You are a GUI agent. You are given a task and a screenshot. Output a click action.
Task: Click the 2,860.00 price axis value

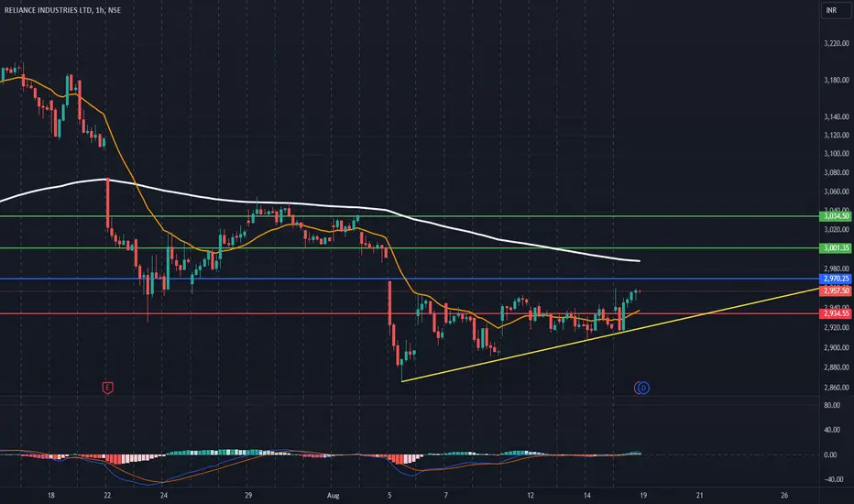(x=836, y=388)
